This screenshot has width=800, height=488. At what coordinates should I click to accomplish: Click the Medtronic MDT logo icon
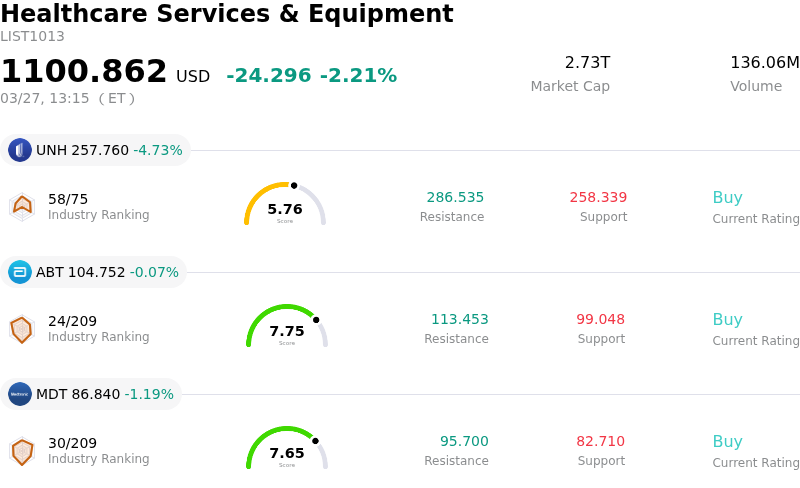[x=20, y=394]
